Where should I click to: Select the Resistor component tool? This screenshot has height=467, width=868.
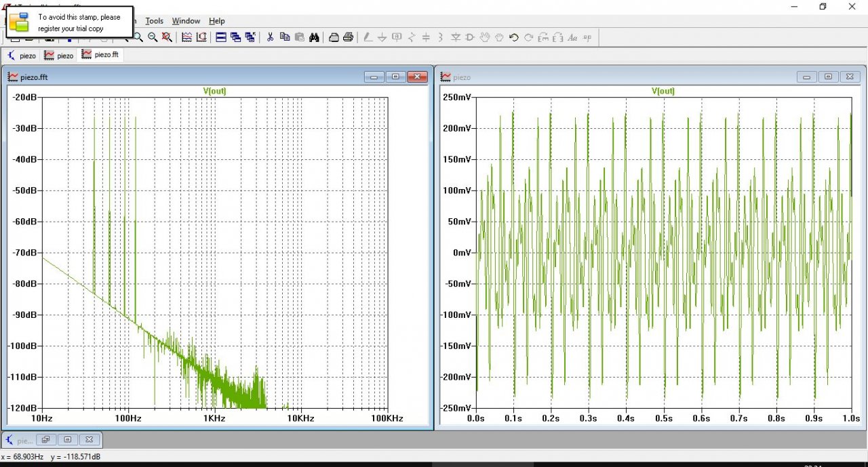pyautogui.click(x=412, y=37)
